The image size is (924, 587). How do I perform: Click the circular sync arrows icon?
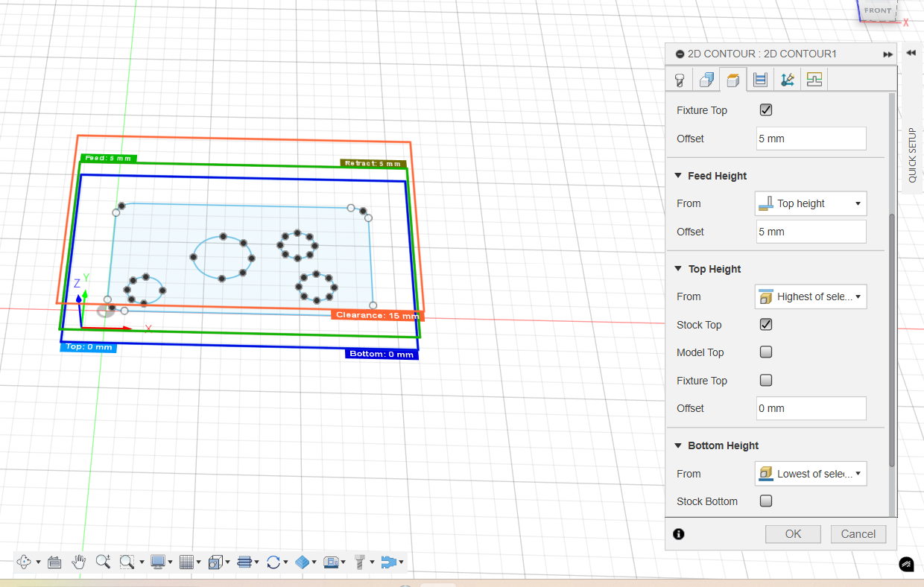tap(273, 562)
